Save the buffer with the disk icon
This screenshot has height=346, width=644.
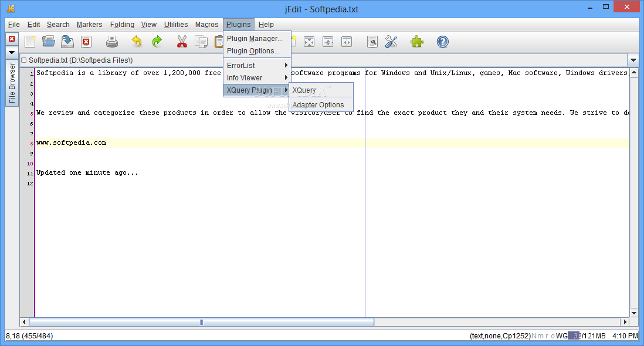point(67,42)
